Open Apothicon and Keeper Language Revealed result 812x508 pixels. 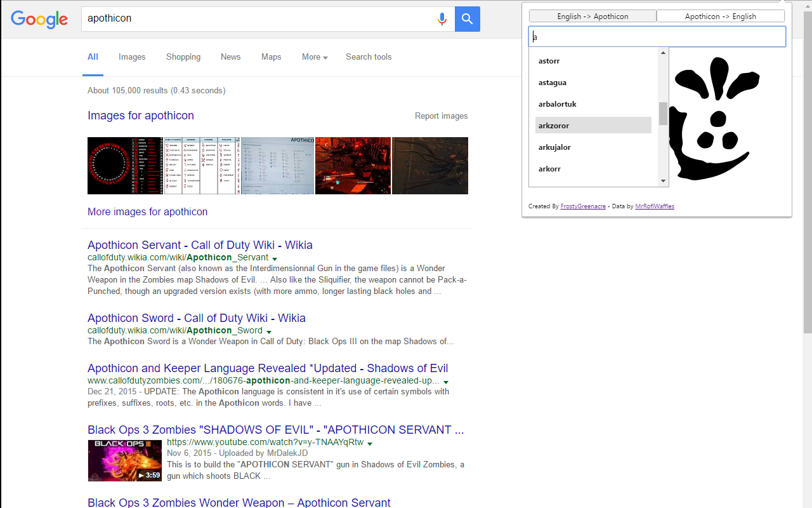click(x=268, y=368)
